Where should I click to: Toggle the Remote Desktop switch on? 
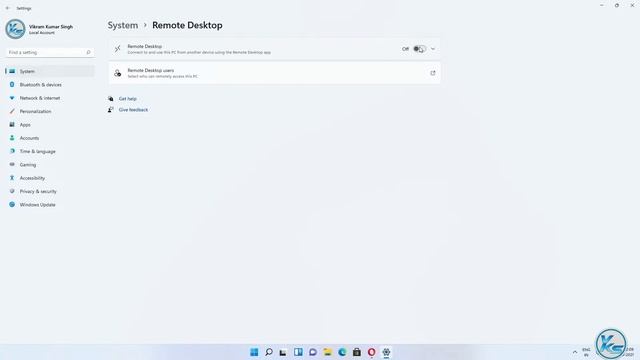point(420,49)
